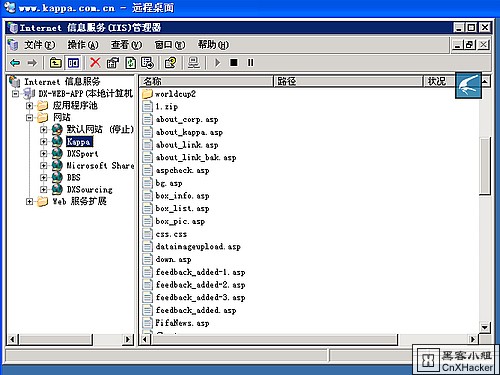Click the DXSourcing website globe icon
The image size is (500, 375).
pos(57,189)
